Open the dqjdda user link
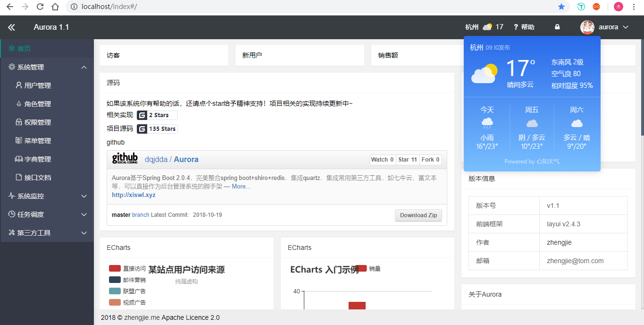Viewport: 644px width, 325px height. [156, 160]
